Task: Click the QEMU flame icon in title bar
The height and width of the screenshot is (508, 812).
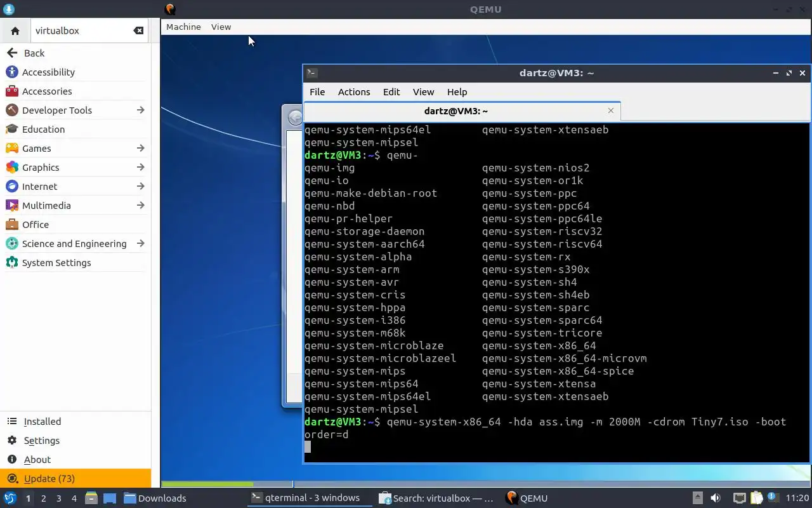Action: click(169, 9)
